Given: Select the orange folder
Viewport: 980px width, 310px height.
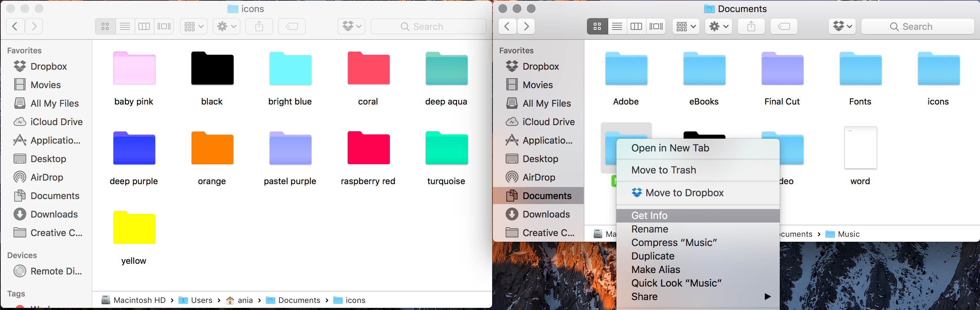Looking at the screenshot, I should coord(212,148).
